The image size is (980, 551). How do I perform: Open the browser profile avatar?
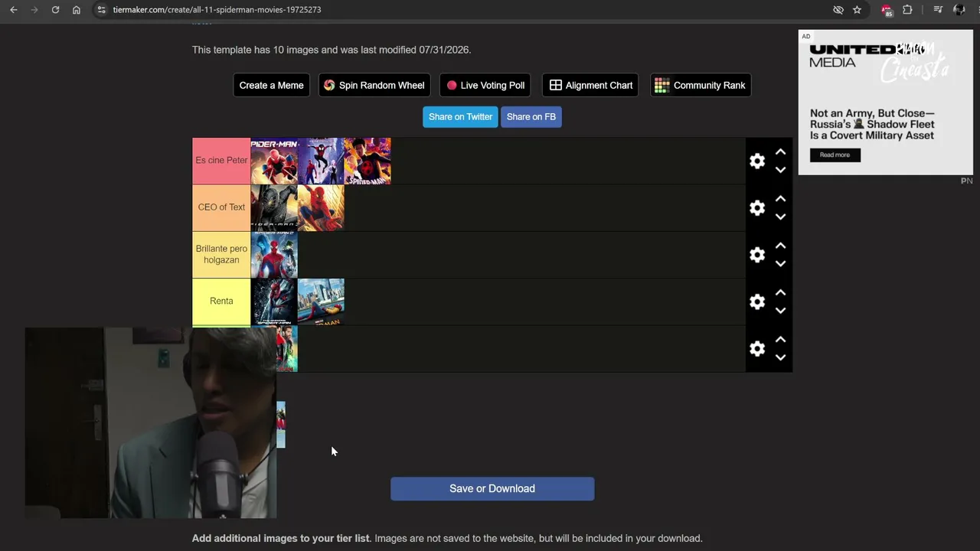[x=959, y=10]
